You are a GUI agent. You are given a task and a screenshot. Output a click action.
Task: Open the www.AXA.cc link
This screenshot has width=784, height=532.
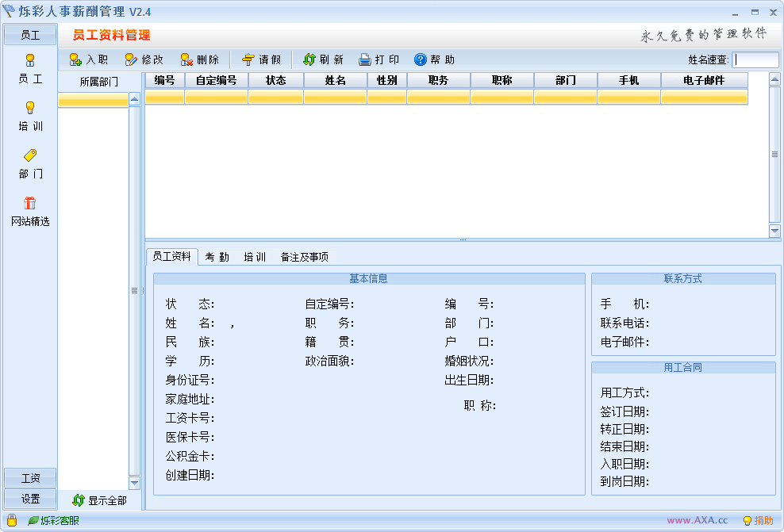point(697,520)
